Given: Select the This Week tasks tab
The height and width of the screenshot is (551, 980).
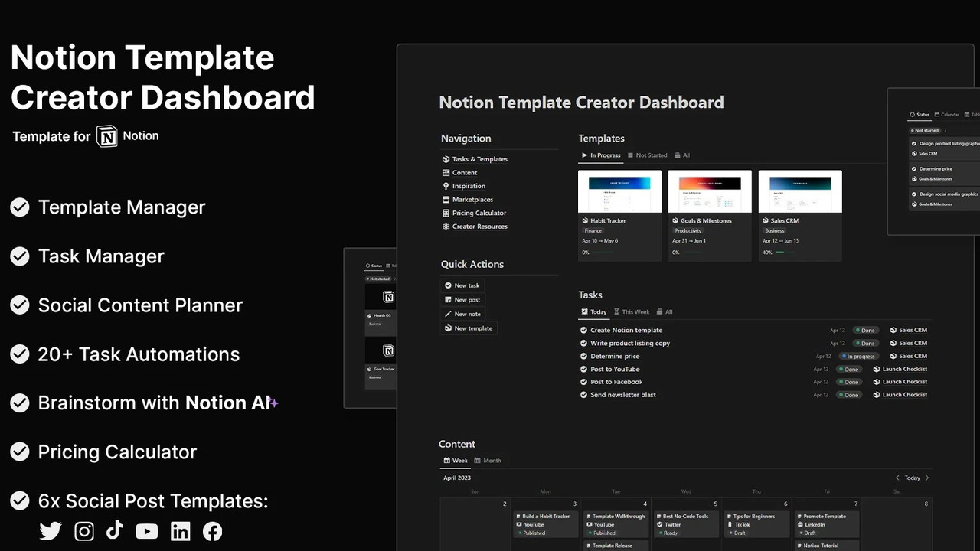Looking at the screenshot, I should pyautogui.click(x=632, y=312).
